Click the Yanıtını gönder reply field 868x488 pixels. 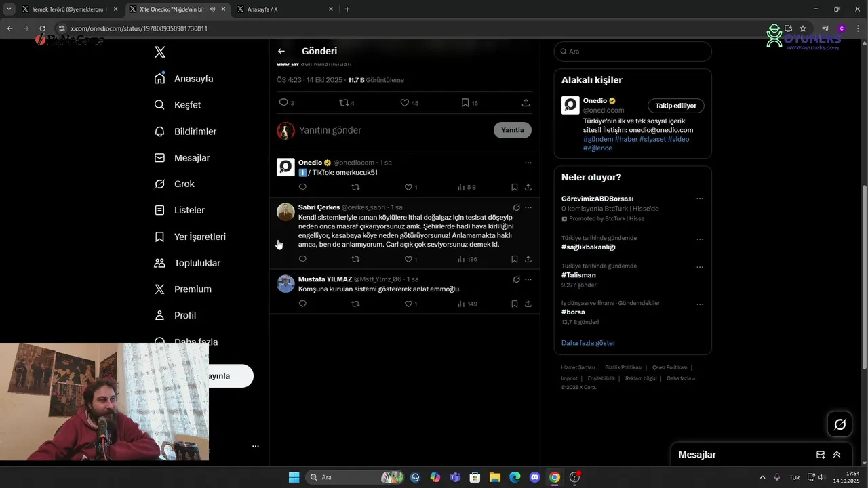(x=393, y=130)
